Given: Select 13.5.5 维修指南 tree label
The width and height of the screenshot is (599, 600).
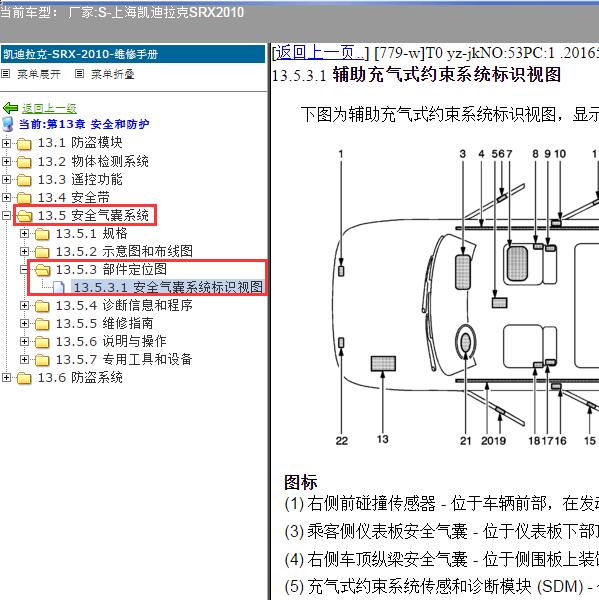Looking at the screenshot, I should click(x=104, y=323).
